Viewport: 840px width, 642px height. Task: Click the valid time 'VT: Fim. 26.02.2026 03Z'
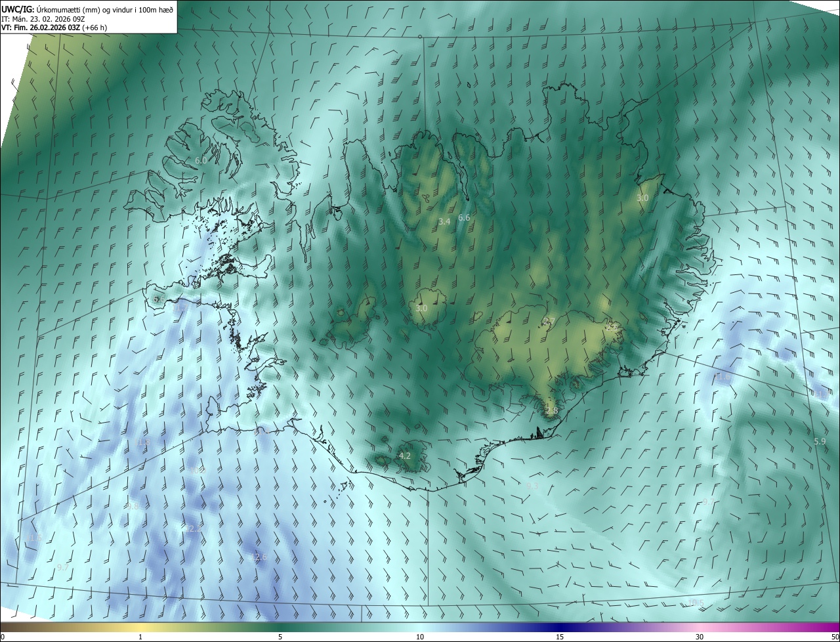click(x=41, y=28)
